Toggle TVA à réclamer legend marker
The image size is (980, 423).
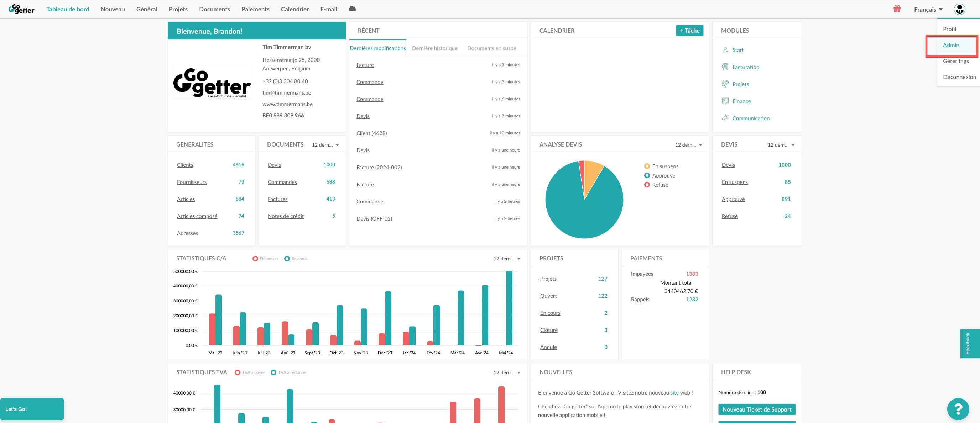[x=273, y=372]
